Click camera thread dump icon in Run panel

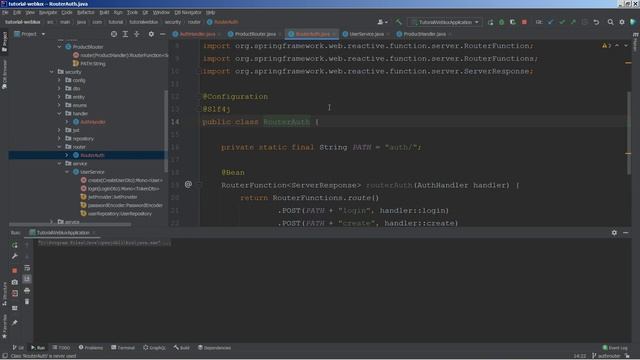pyautogui.click(x=15, y=282)
